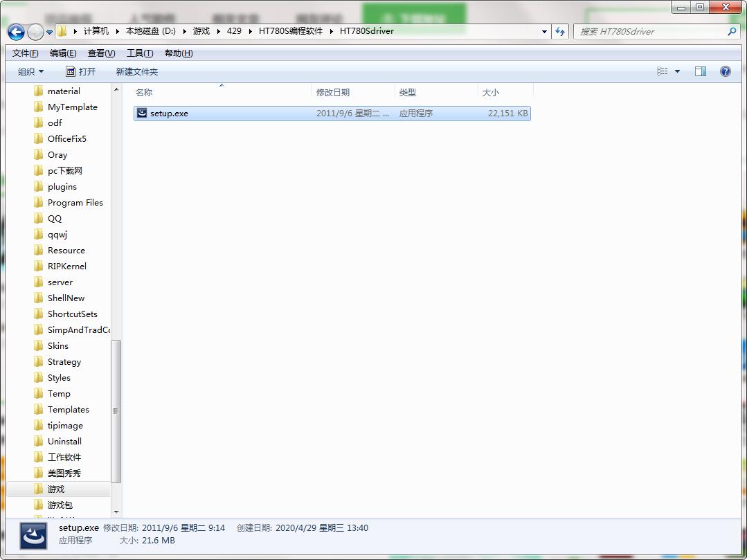
Task: Click the 应用程序 type cell of setup.exe
Action: pyautogui.click(x=415, y=114)
